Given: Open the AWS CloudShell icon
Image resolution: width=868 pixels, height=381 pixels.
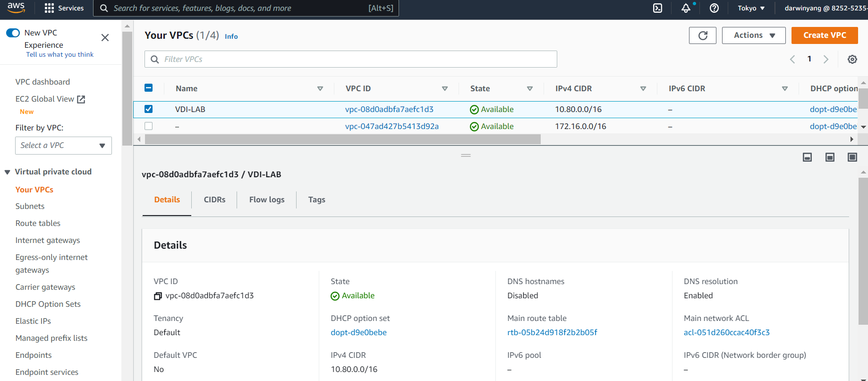Looking at the screenshot, I should tap(657, 8).
